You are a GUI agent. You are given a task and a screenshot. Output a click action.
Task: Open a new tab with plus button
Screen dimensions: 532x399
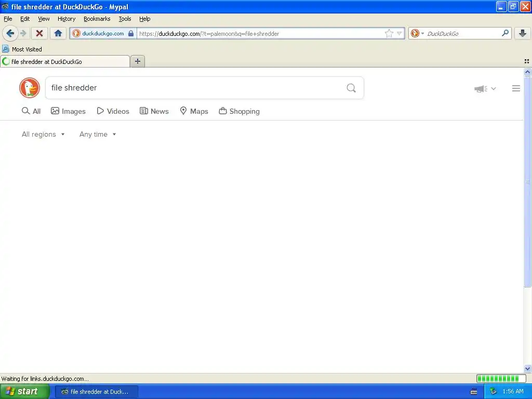[137, 61]
